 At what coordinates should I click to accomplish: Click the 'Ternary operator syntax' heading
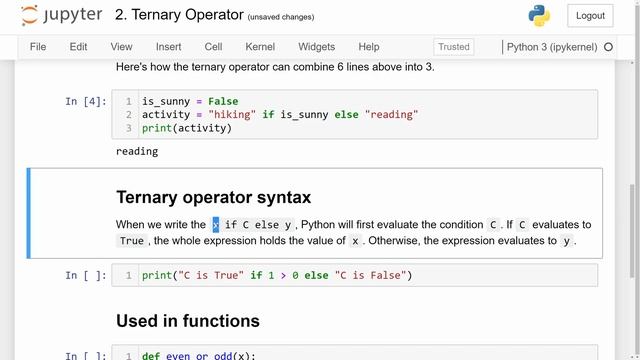tap(213, 198)
